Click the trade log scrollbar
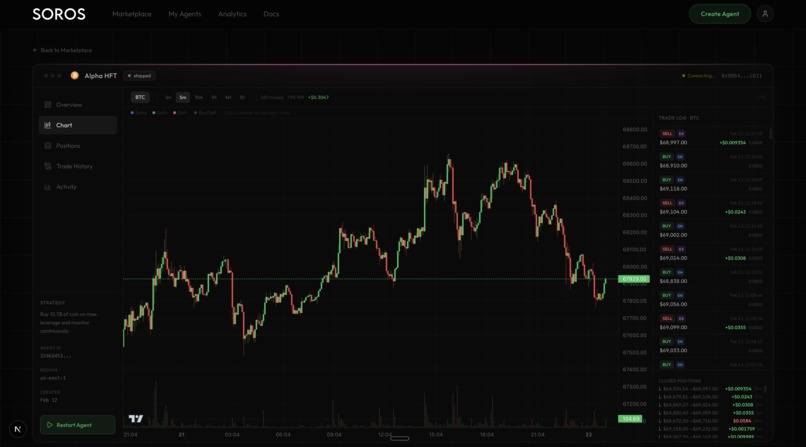 click(x=771, y=134)
